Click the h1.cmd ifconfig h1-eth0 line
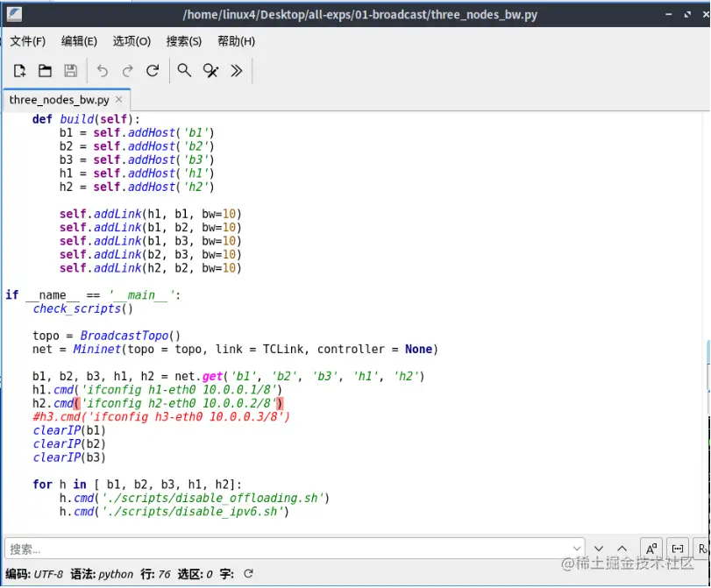The width and height of the screenshot is (711, 588). coord(157,390)
